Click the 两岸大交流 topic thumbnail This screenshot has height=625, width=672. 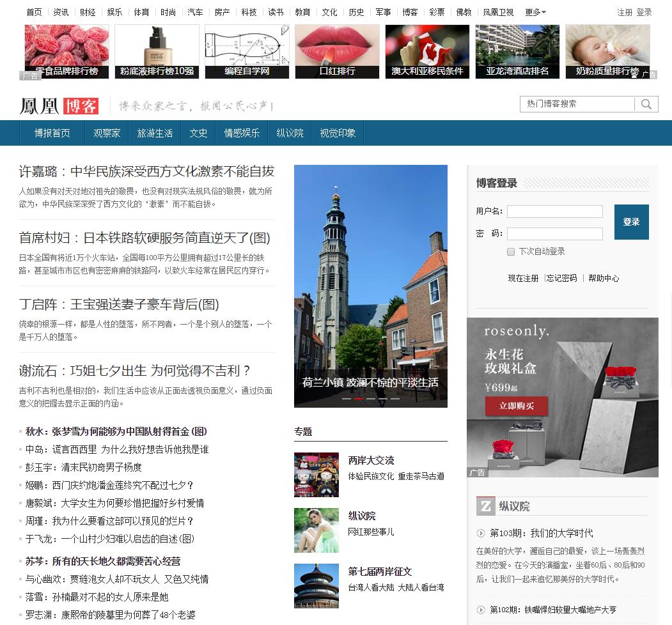[316, 475]
